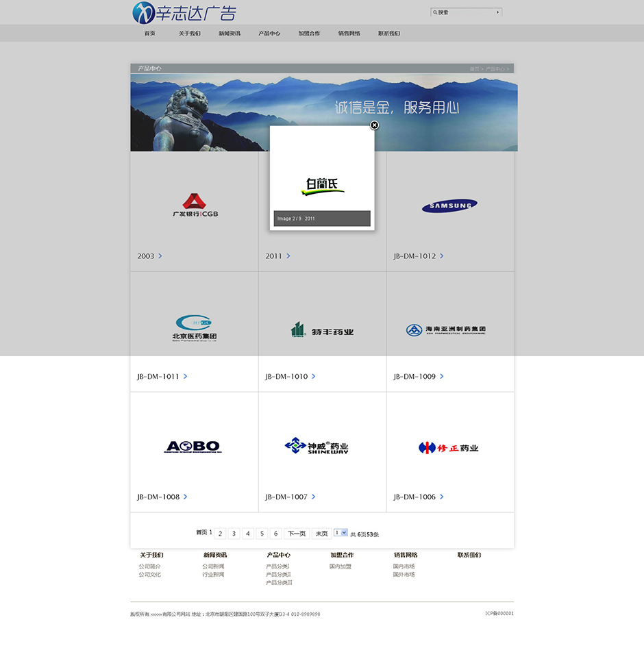This screenshot has height=648, width=644.
Task: Open 公司简介 in the footer
Action: pyautogui.click(x=149, y=566)
